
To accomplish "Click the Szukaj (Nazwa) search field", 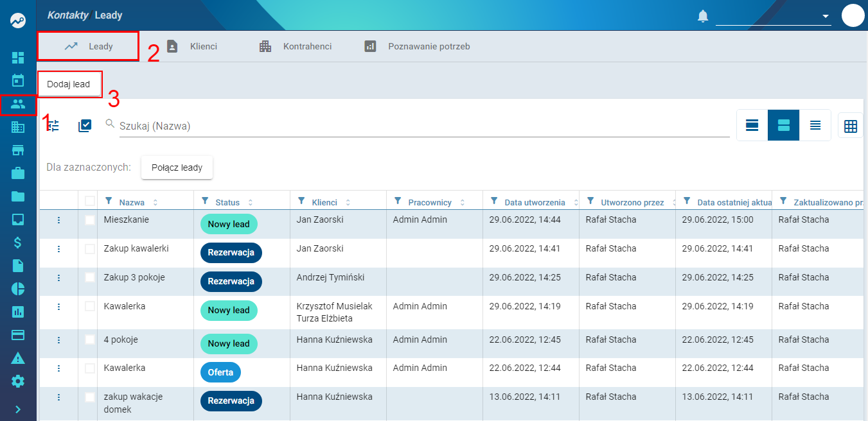I will (424, 126).
